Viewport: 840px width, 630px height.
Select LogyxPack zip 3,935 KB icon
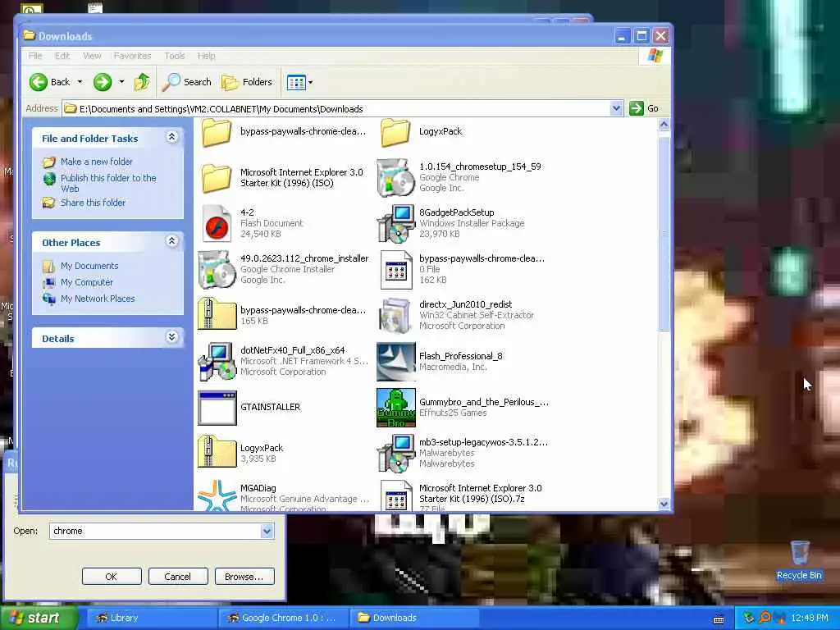coord(217,452)
